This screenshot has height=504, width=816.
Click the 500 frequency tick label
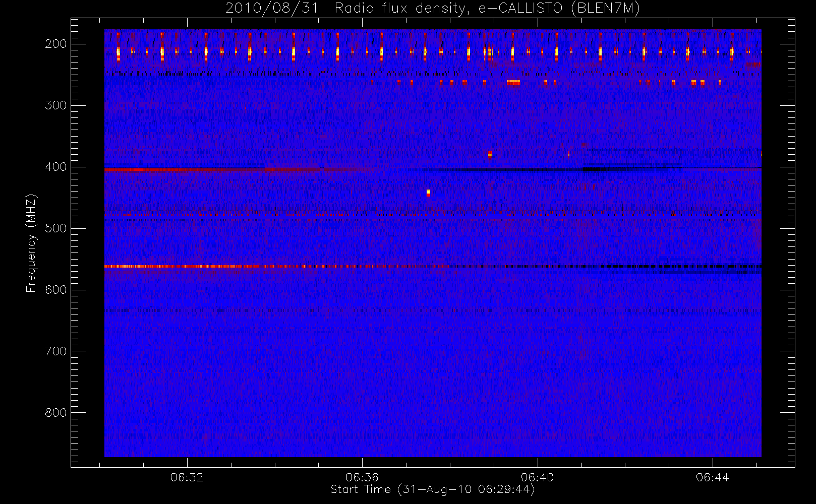point(56,228)
